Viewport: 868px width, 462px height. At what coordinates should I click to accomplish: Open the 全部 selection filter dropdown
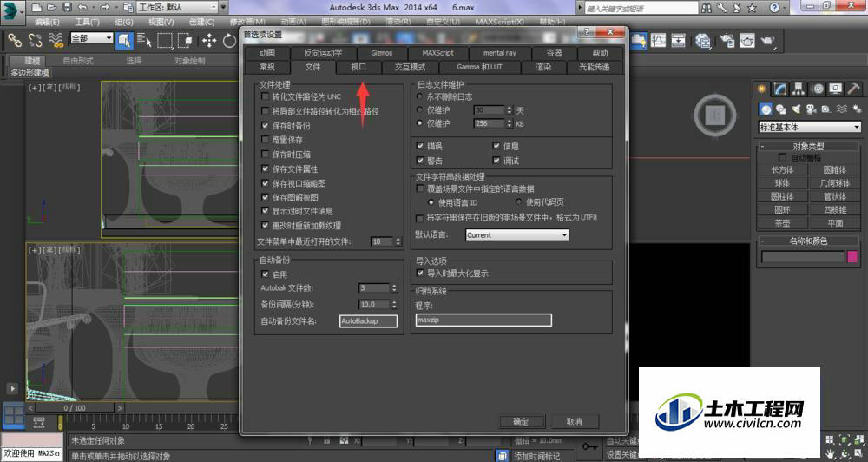(91, 37)
